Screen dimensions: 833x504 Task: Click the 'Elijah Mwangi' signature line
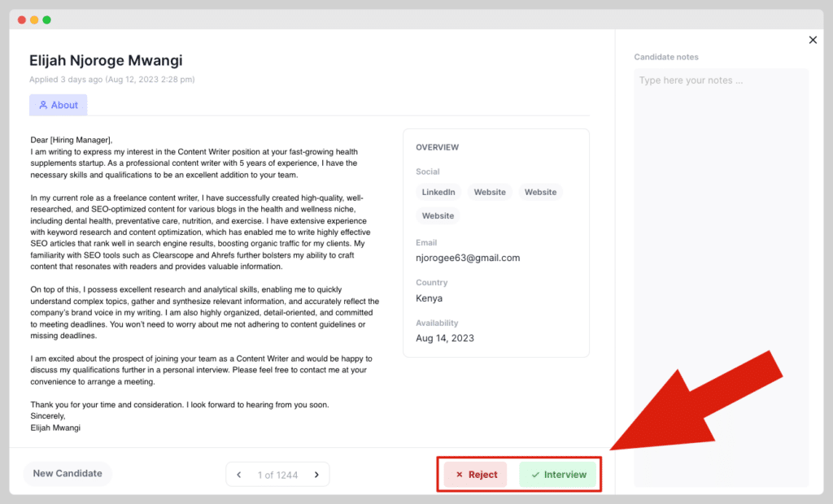click(x=55, y=428)
